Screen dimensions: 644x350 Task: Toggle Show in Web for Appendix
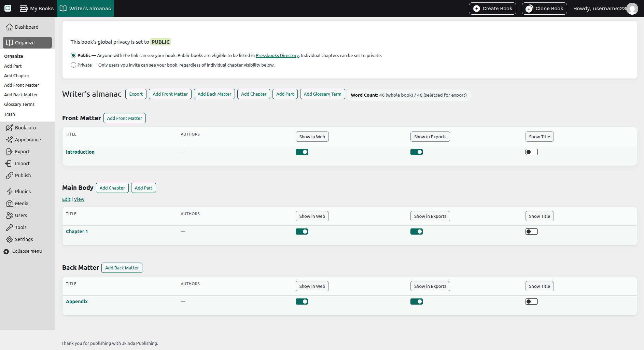(x=302, y=302)
